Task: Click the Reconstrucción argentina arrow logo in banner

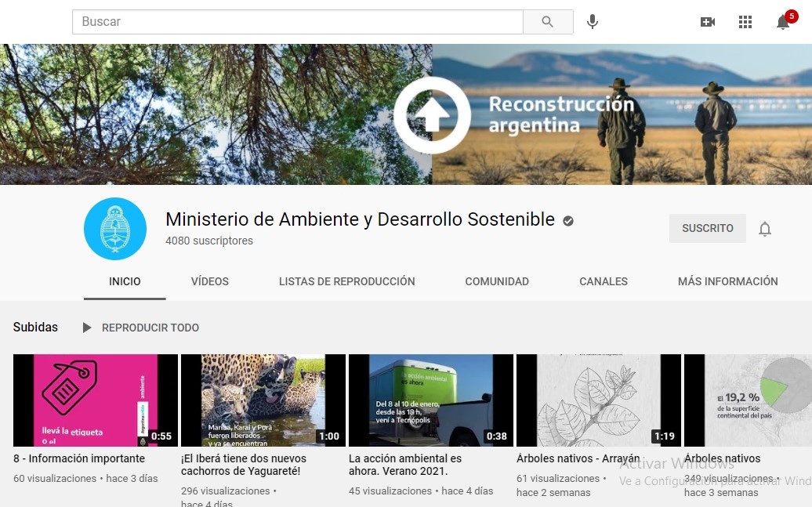Action: click(432, 115)
